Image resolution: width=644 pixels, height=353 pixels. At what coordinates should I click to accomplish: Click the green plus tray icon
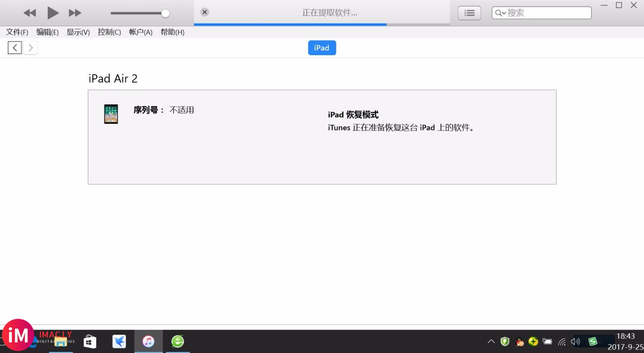(x=533, y=342)
